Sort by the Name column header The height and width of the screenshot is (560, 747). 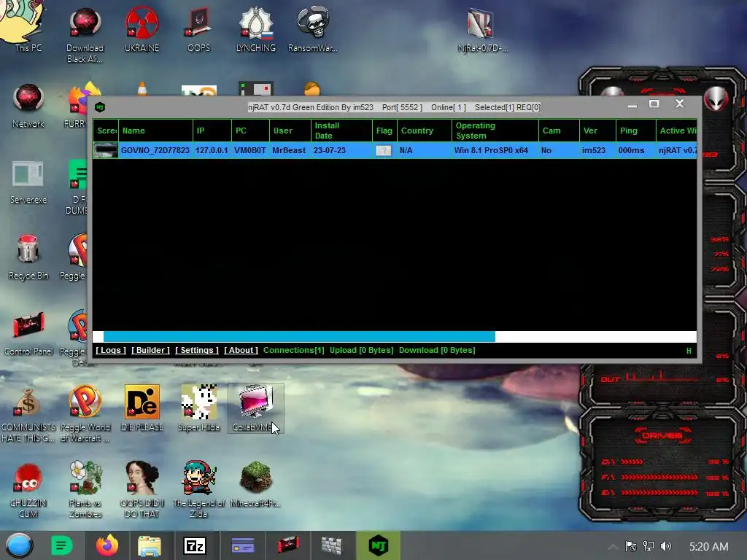pos(155,131)
